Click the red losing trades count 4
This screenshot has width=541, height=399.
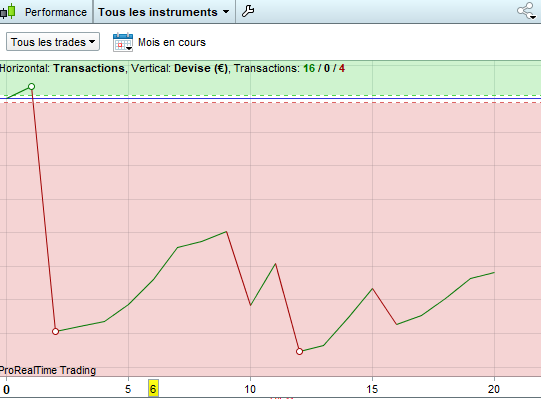[342, 68]
